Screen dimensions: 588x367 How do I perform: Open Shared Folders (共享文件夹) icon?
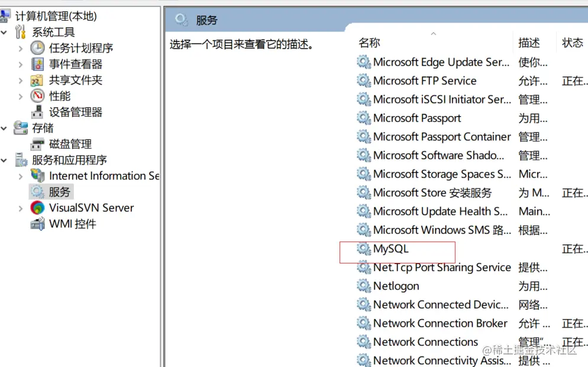(x=37, y=81)
